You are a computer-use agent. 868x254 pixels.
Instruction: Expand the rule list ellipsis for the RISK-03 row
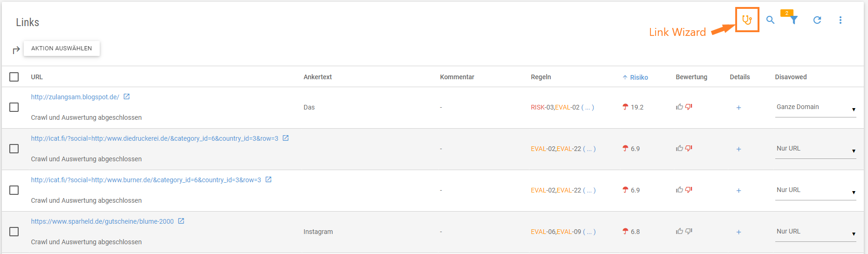pos(588,107)
